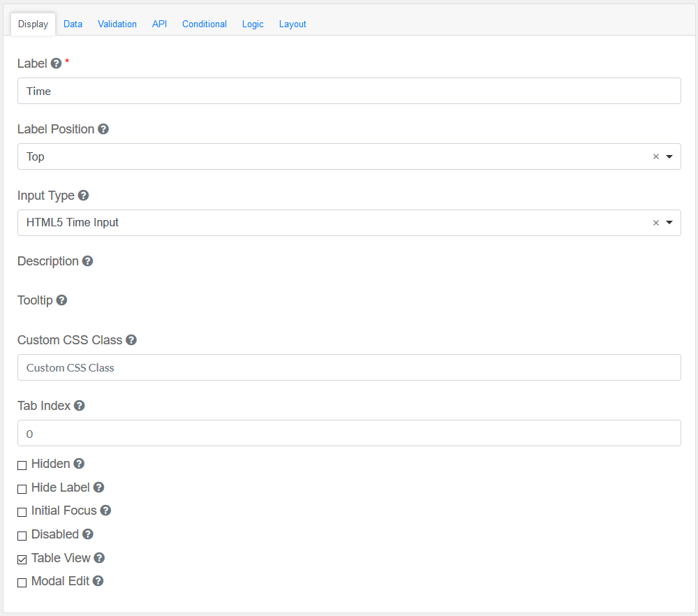
Task: Click the Tooltip help icon
Action: click(61, 300)
